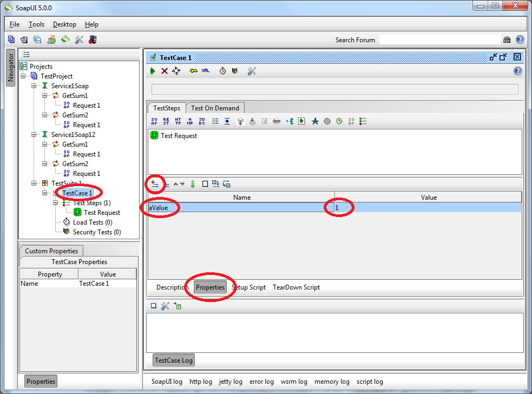Move property up arrow icon
This screenshot has width=532, height=394.
[x=176, y=184]
